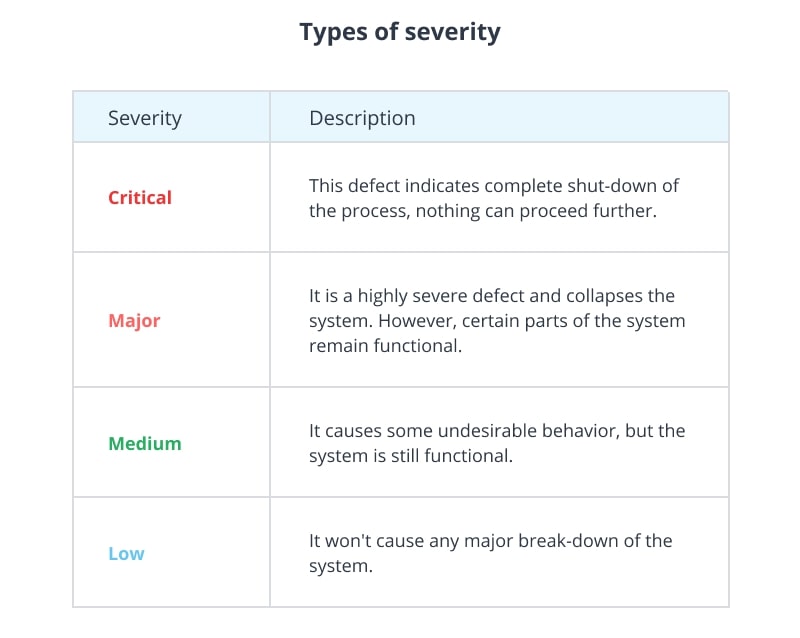Screen dimensions: 800x638
Task: Click the line "It is a highly severe defect"
Action: [492, 297]
